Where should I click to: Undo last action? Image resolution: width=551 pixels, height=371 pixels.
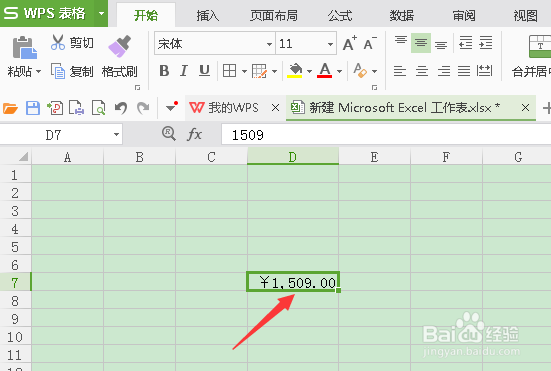(121, 108)
